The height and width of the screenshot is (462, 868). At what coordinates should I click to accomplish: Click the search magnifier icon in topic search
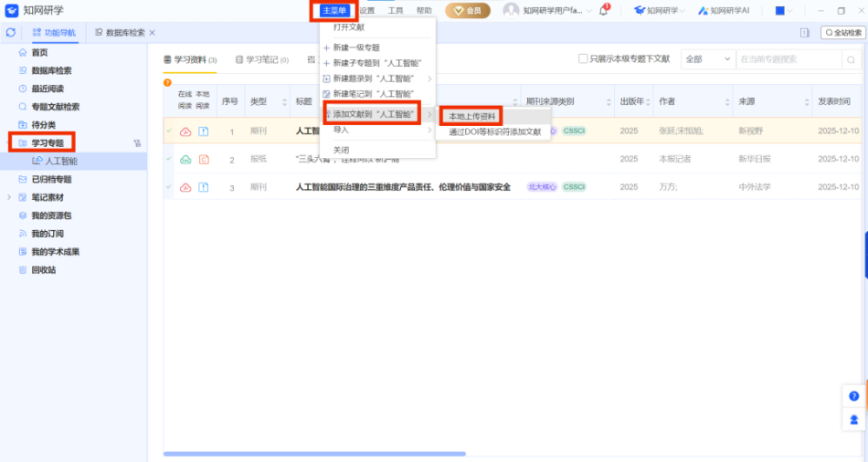pyautogui.click(x=852, y=59)
